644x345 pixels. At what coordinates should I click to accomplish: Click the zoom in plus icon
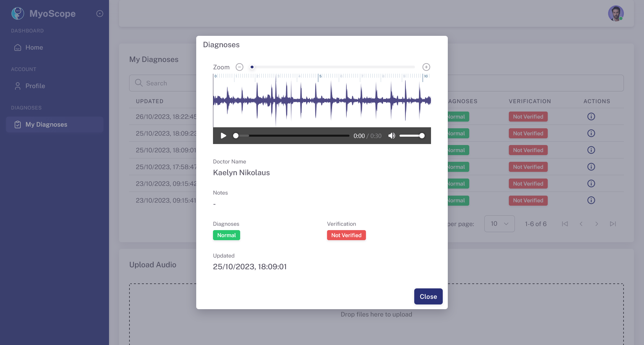point(426,67)
